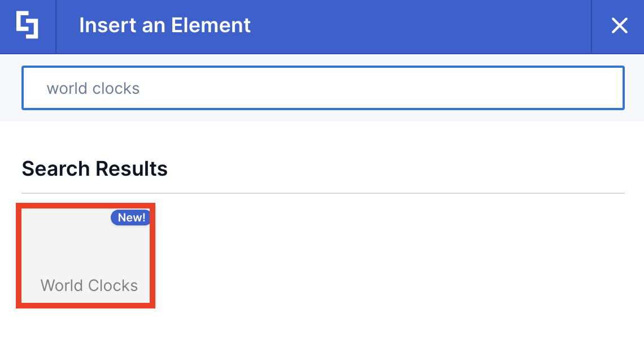Select the square logo icon top left
This screenshot has height=339, width=644.
click(27, 25)
